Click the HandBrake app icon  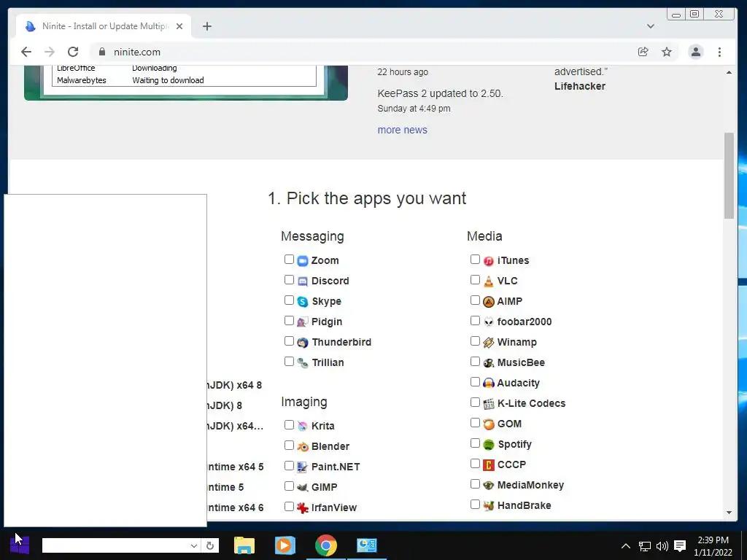(x=489, y=506)
